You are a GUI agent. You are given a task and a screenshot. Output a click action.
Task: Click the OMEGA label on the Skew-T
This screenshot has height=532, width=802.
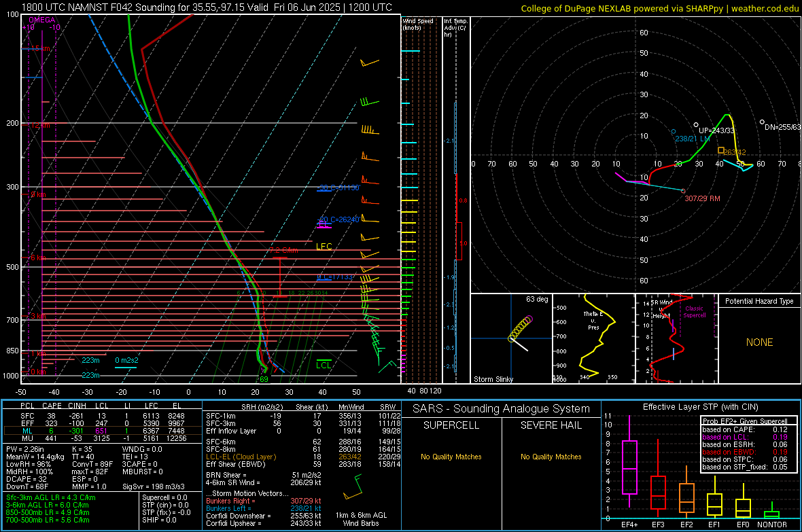41,20
